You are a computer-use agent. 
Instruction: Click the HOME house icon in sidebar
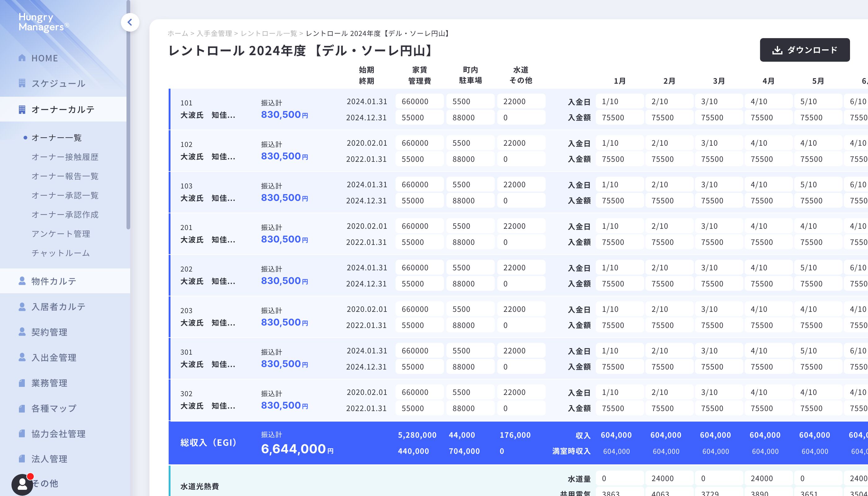coord(22,58)
